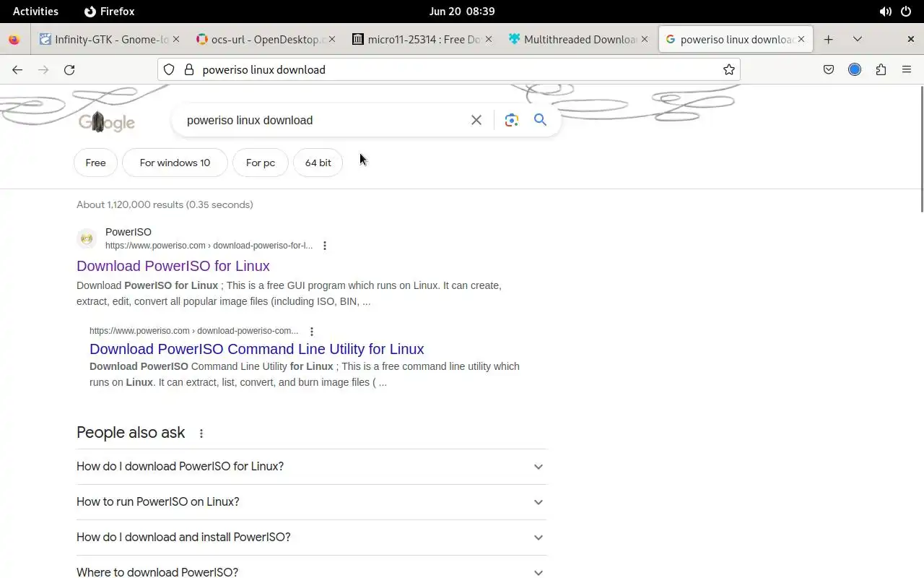
Task: Click About 1,120,000 results text
Action: 165,204
